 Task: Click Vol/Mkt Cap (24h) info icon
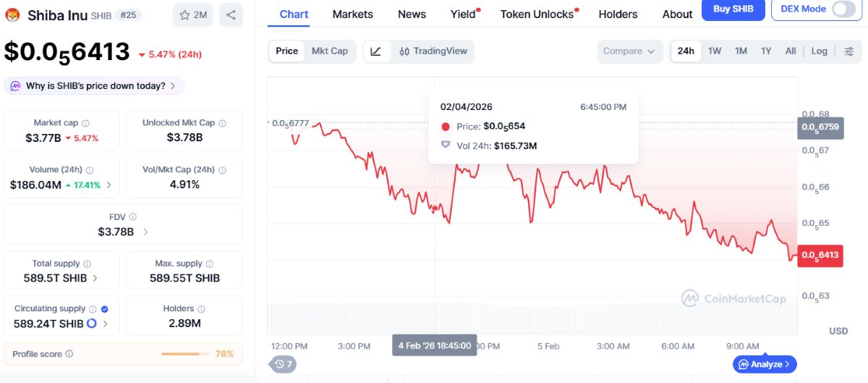click(222, 170)
